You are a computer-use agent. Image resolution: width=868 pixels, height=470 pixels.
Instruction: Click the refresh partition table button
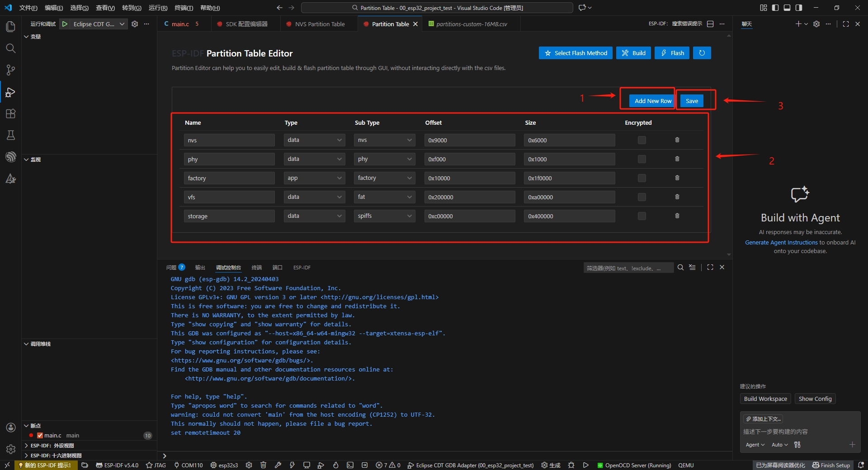click(702, 53)
